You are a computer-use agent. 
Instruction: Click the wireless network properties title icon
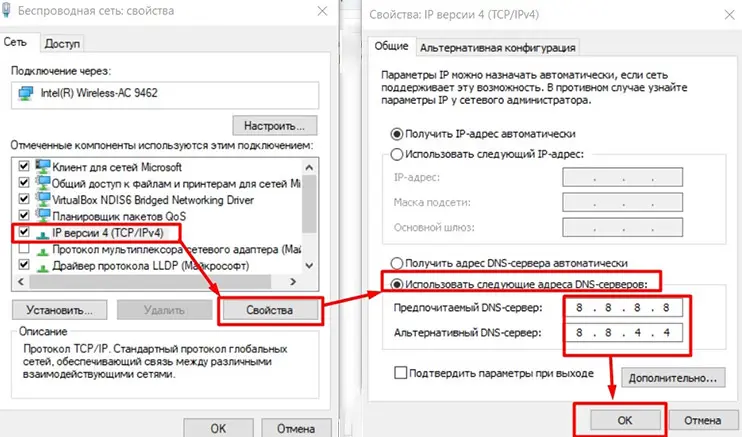7,10
